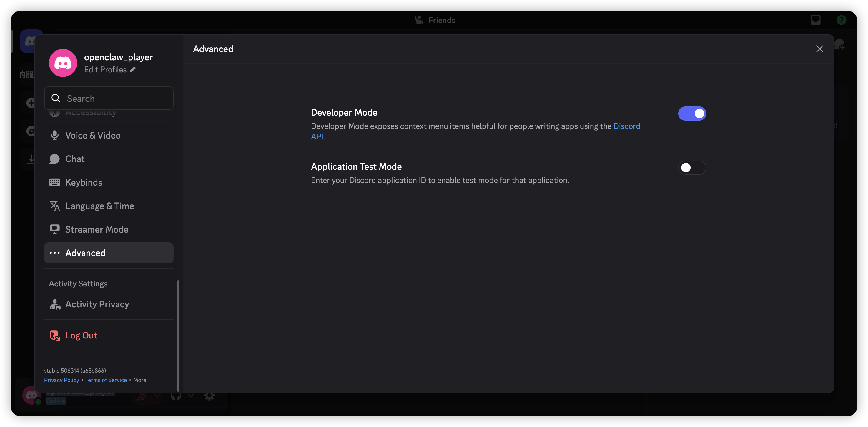The height and width of the screenshot is (427, 868).
Task: Close the settings panel with X
Action: pos(819,49)
